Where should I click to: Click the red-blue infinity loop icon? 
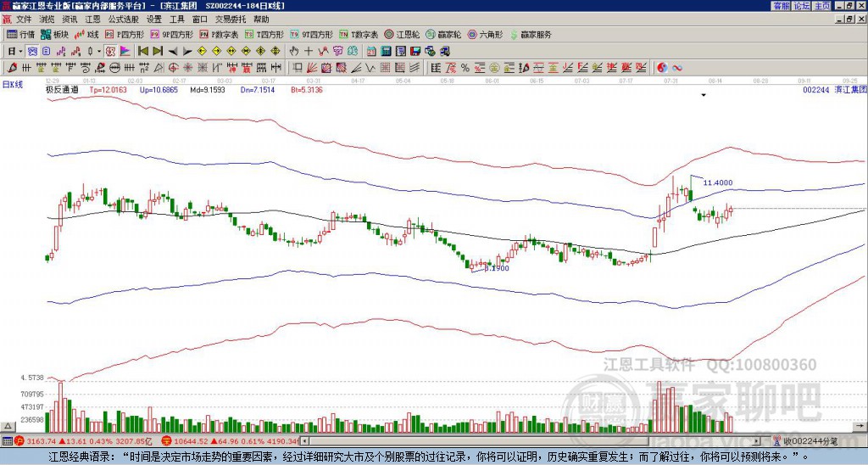[x=676, y=68]
